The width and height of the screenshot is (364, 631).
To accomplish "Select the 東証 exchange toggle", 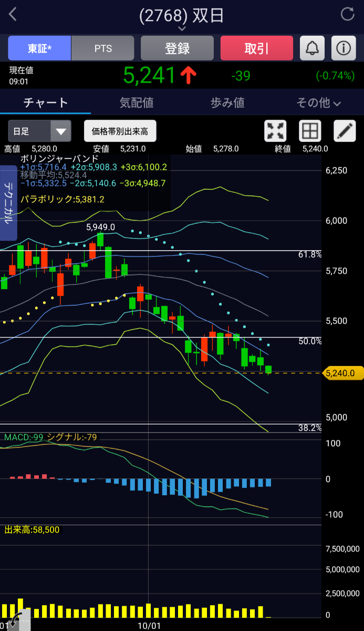I will [x=39, y=48].
